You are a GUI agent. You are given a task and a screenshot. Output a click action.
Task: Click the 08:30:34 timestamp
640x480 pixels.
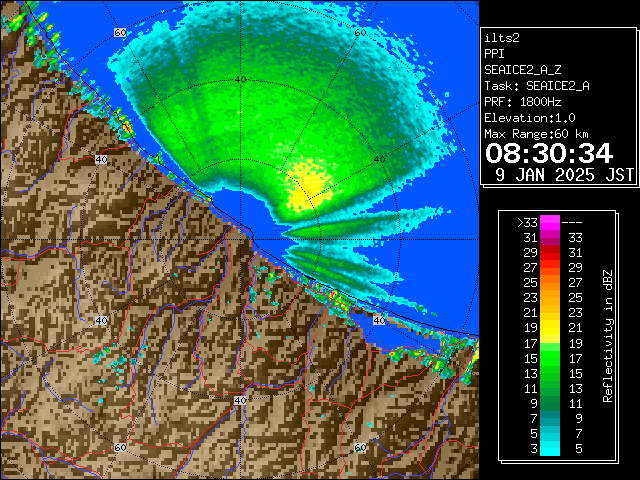[x=549, y=153]
